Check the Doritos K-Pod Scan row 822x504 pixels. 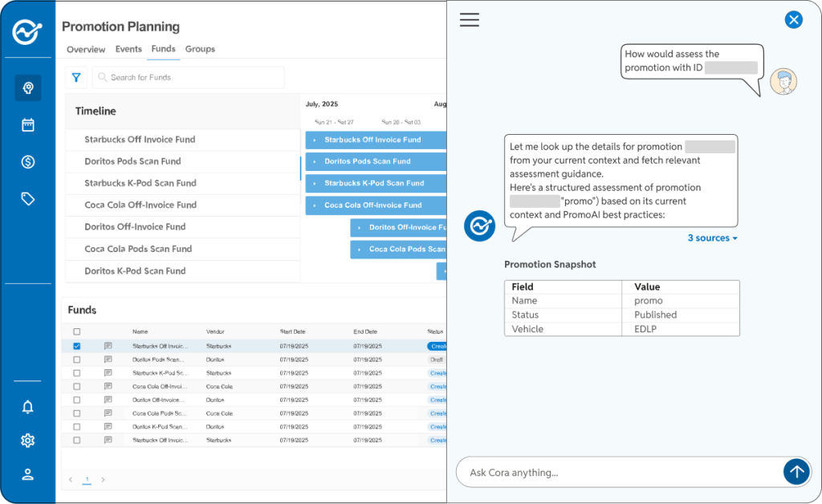(x=77, y=427)
